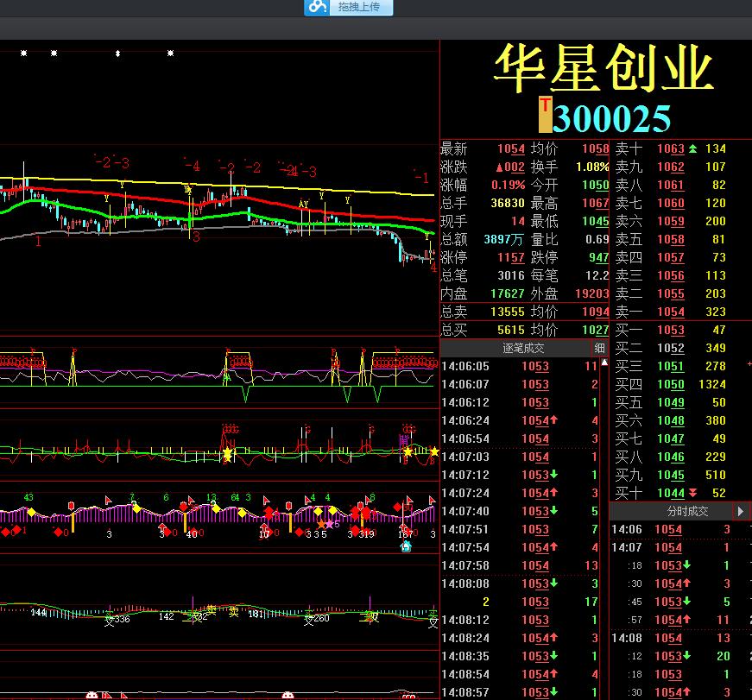752x700 pixels.
Task: Click the 今开 value 1050
Action: click(x=595, y=185)
